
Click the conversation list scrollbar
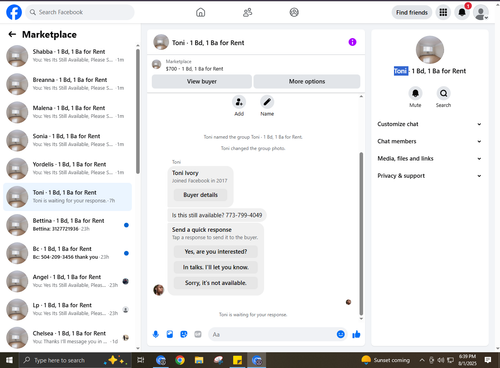(138, 111)
